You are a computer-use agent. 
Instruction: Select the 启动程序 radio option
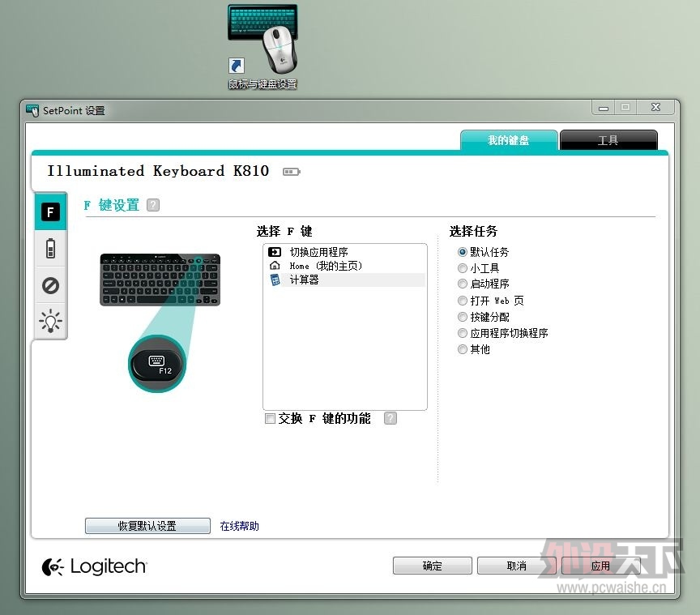(x=463, y=284)
